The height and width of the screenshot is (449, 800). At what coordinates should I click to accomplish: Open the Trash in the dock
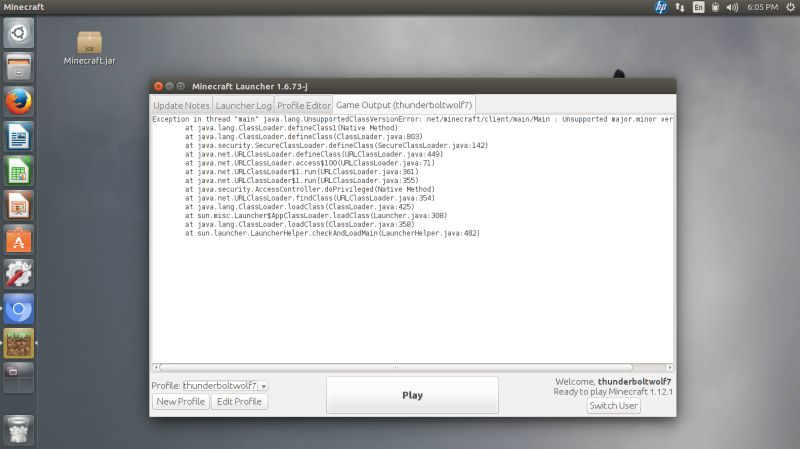(x=19, y=430)
